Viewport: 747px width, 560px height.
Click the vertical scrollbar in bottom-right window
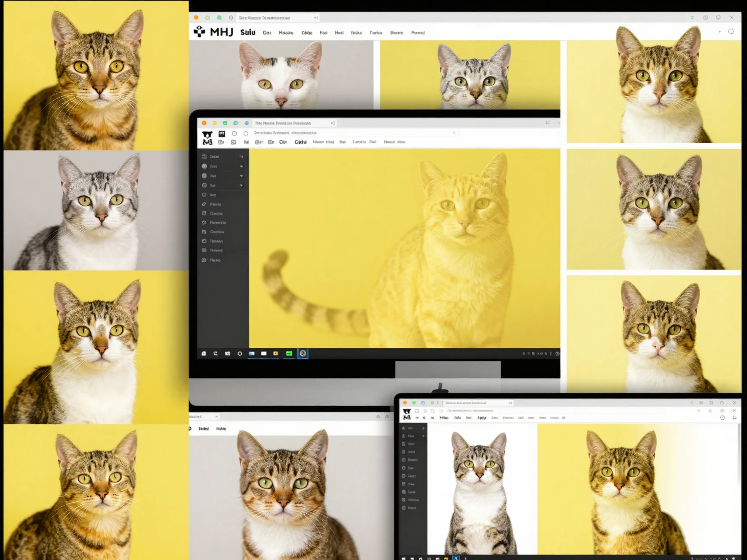point(739,454)
